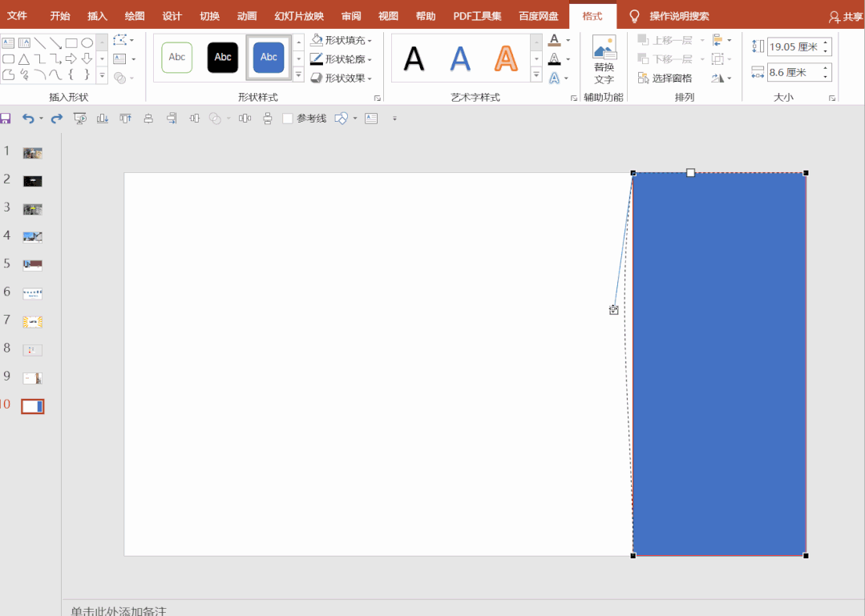Expand the WordArt styles gallery
The width and height of the screenshot is (865, 616).
click(536, 75)
